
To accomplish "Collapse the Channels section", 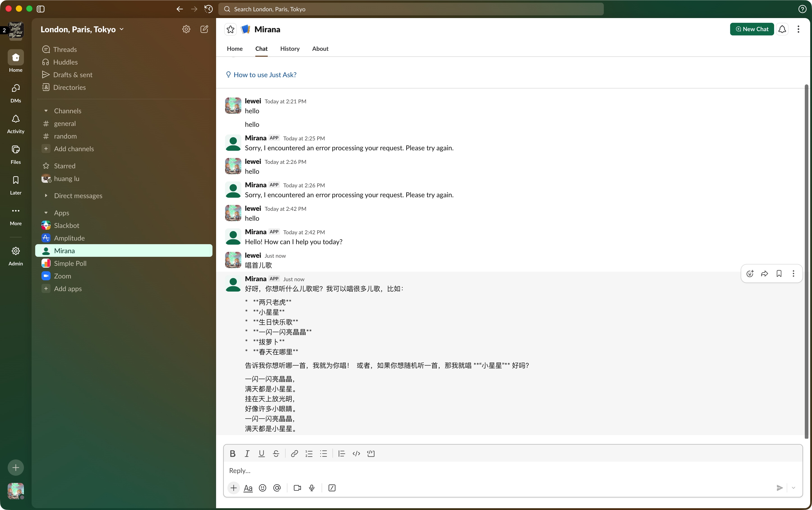I will point(46,111).
